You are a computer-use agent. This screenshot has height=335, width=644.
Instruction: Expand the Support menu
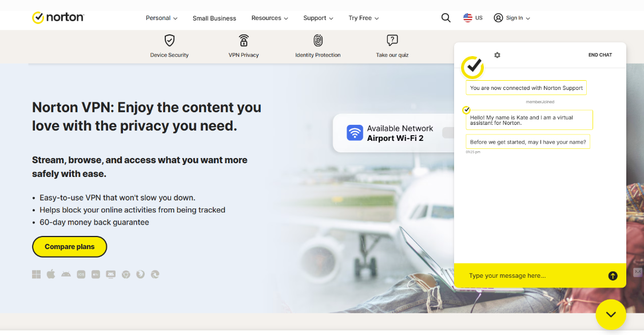(318, 18)
